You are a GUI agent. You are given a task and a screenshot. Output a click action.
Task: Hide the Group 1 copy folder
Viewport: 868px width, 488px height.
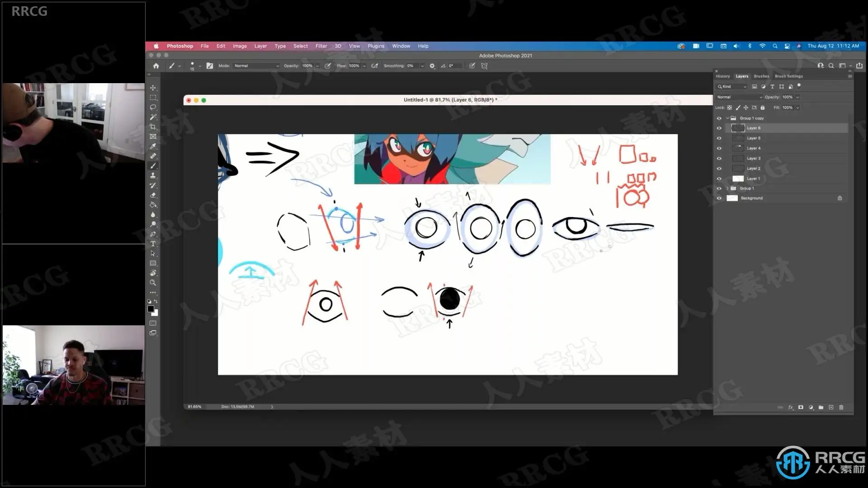(x=719, y=118)
